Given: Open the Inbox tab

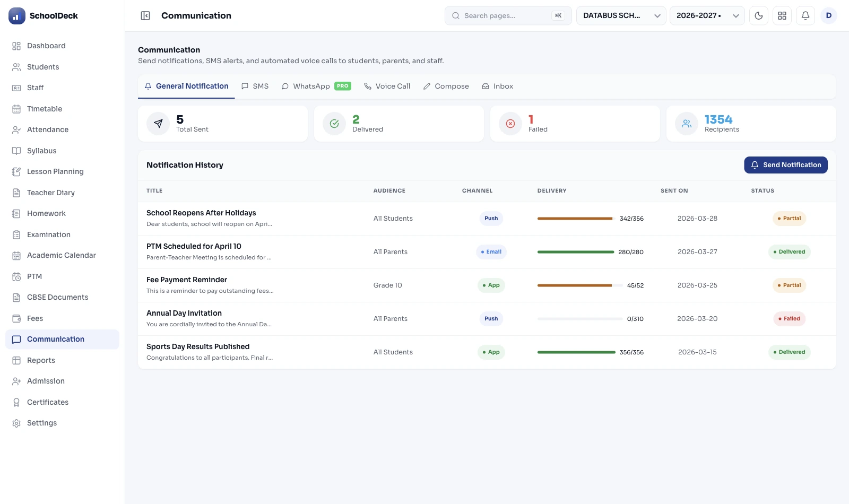Looking at the screenshot, I should (498, 86).
